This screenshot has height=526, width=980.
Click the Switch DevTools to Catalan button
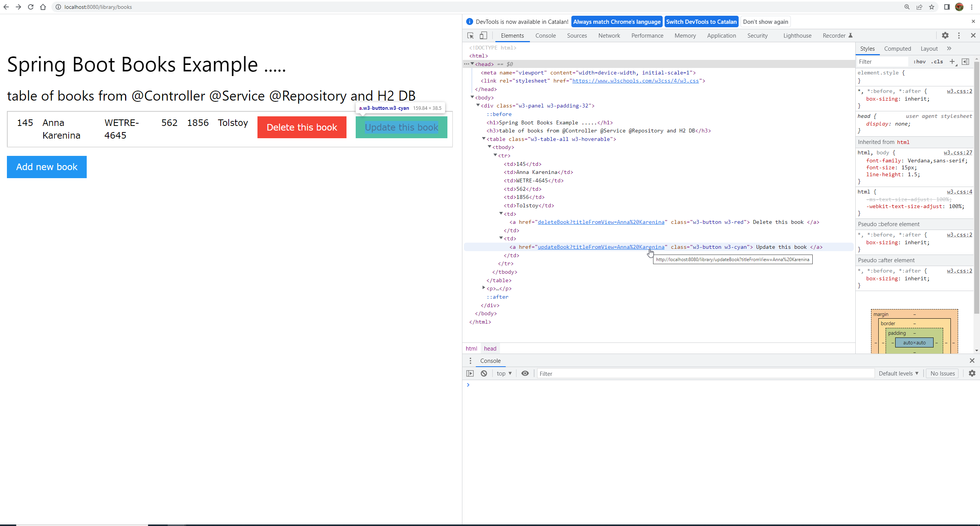[x=701, y=22]
